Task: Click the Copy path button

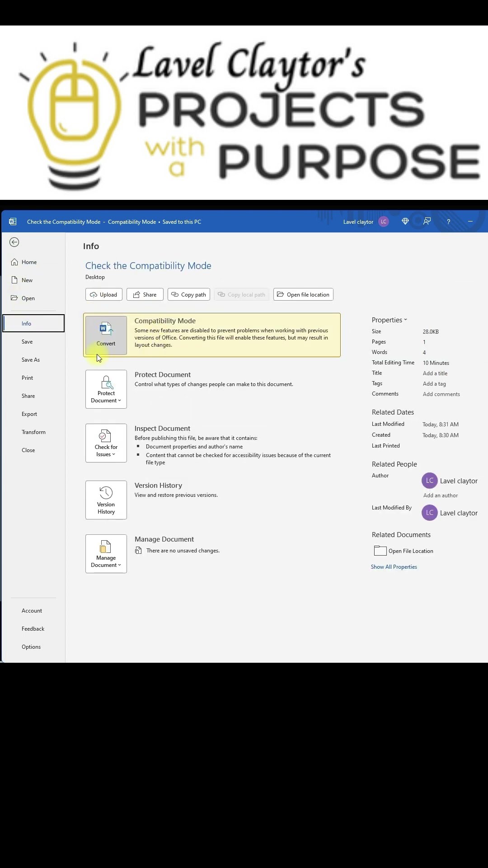Action: pyautogui.click(x=189, y=295)
